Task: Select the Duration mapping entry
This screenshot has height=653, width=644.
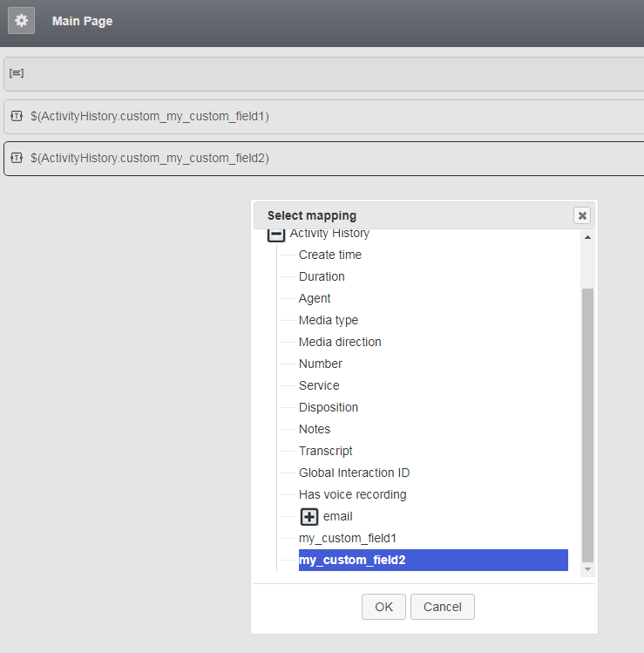Action: tap(322, 276)
